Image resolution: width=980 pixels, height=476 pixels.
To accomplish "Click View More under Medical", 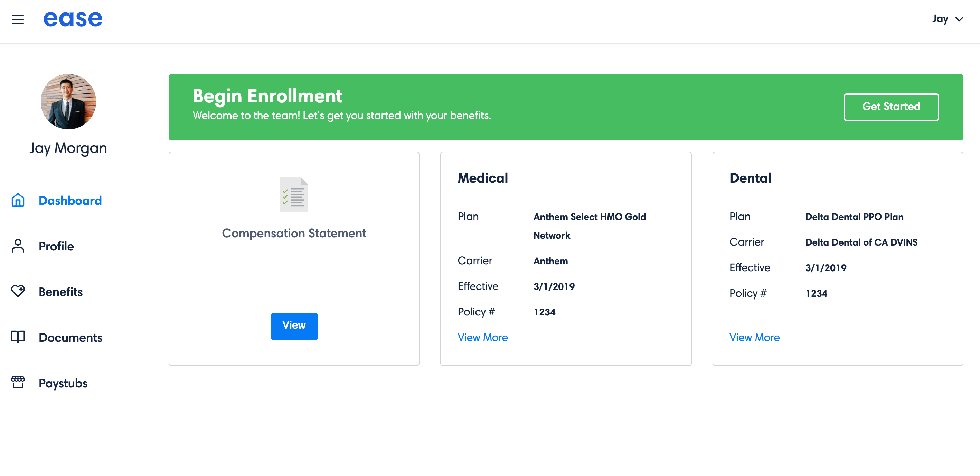I will point(482,337).
